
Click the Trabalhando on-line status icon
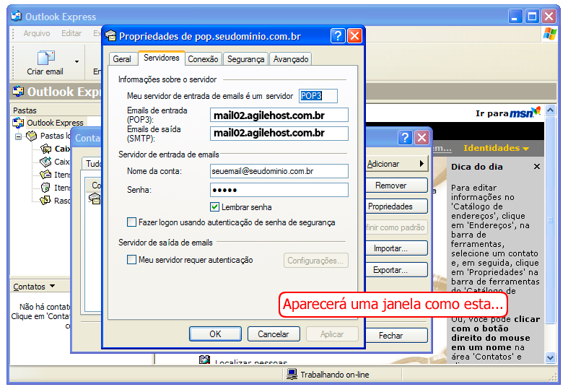292,375
